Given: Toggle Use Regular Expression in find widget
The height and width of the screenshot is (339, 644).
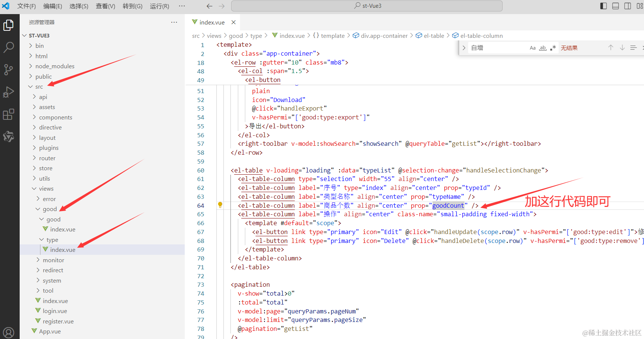Looking at the screenshot, I should (x=553, y=48).
